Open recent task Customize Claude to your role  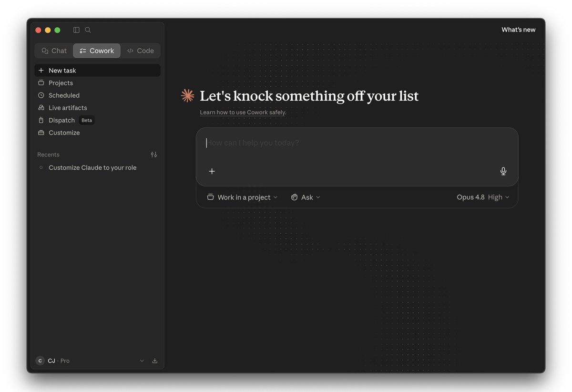tap(97, 168)
